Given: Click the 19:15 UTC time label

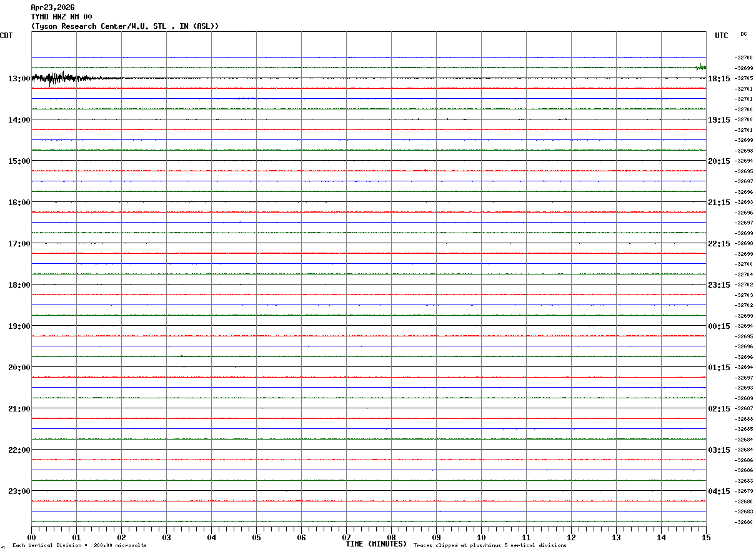Looking at the screenshot, I should click(x=719, y=120).
